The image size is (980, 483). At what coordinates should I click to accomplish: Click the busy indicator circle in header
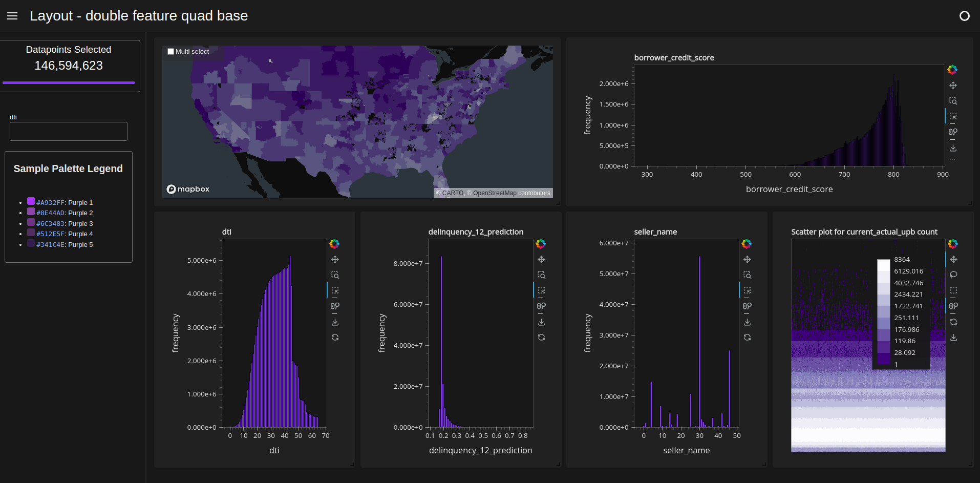click(x=964, y=16)
